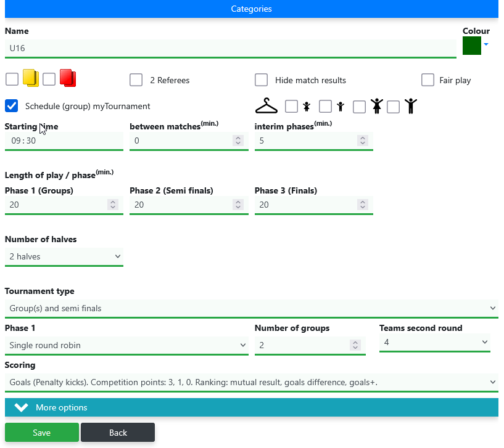Click the tallest single player figure icon
The image size is (504, 448).
(412, 105)
